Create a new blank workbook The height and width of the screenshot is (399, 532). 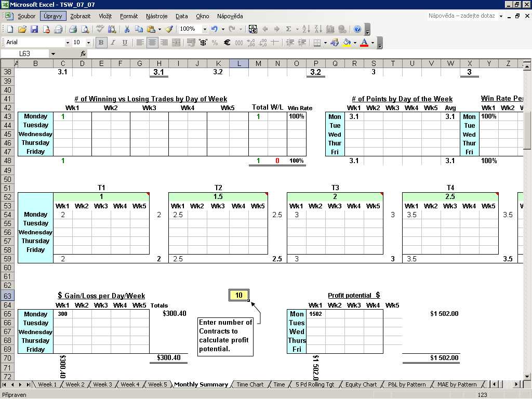10,29
